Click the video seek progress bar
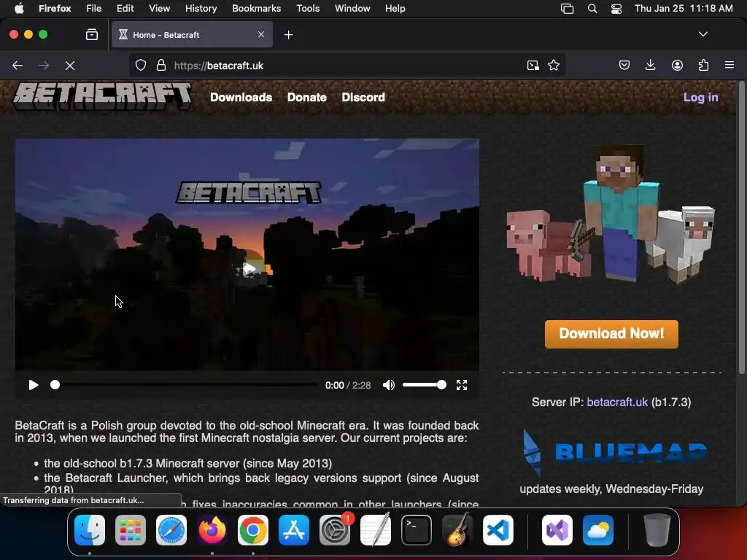This screenshot has height=560, width=747. [x=185, y=385]
